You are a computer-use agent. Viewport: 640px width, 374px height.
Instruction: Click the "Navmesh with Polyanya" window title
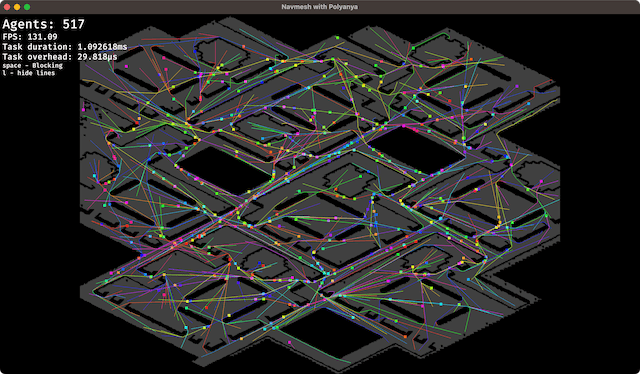[320, 7]
